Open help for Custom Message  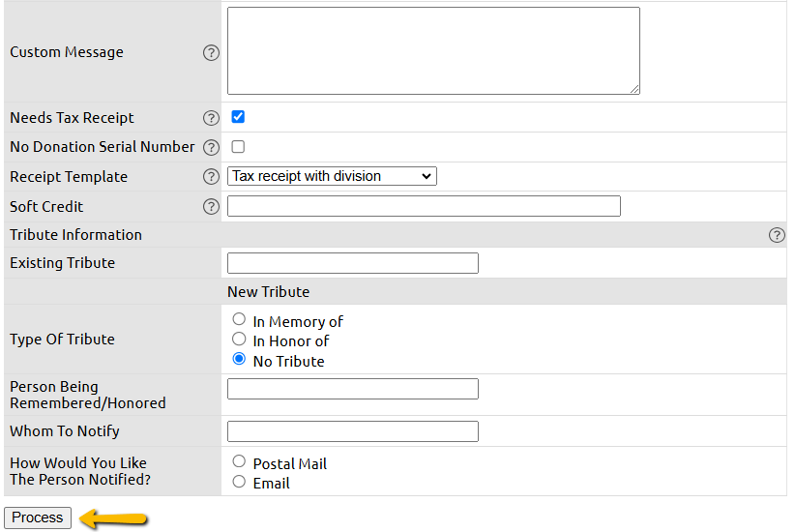click(211, 53)
